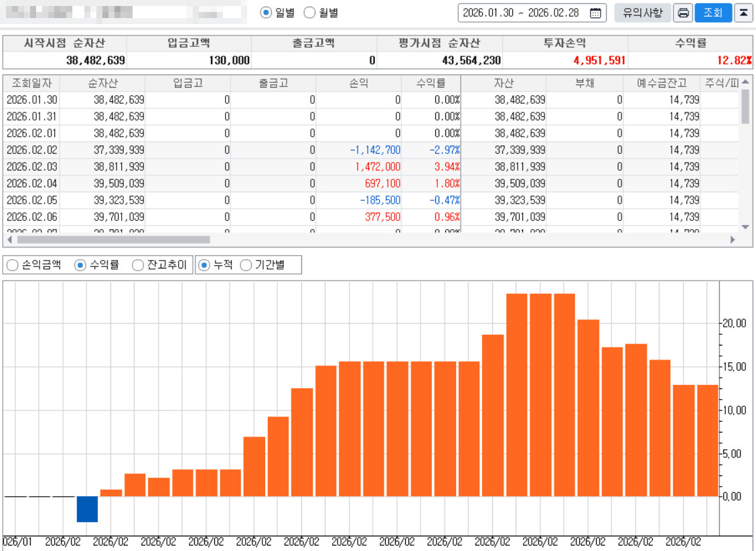
Task: Click the date range input field
Action: click(x=522, y=13)
